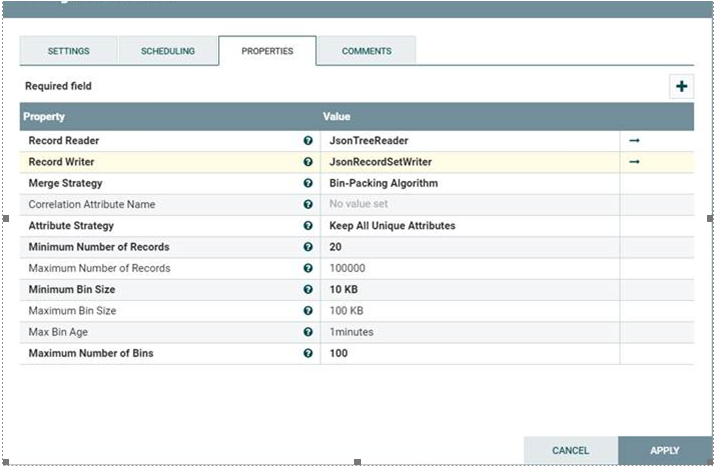
Task: Click help icon for Minimum Bin Size
Action: pyautogui.click(x=308, y=290)
